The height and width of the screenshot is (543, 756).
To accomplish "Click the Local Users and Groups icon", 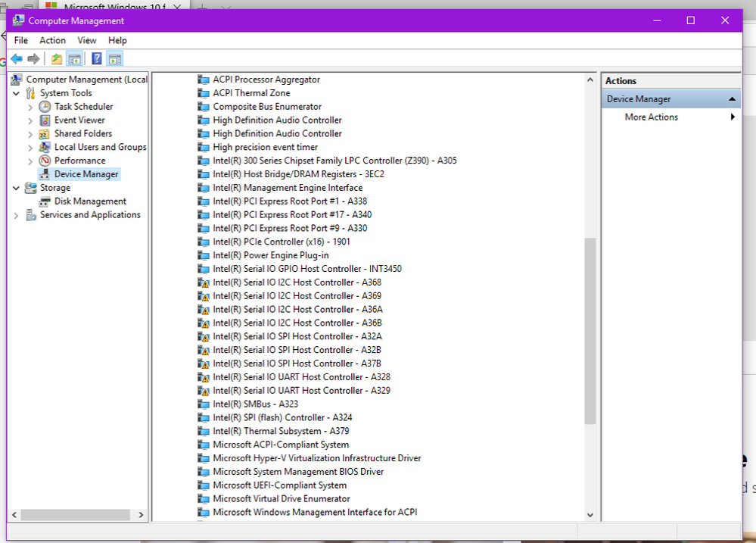I will (45, 147).
